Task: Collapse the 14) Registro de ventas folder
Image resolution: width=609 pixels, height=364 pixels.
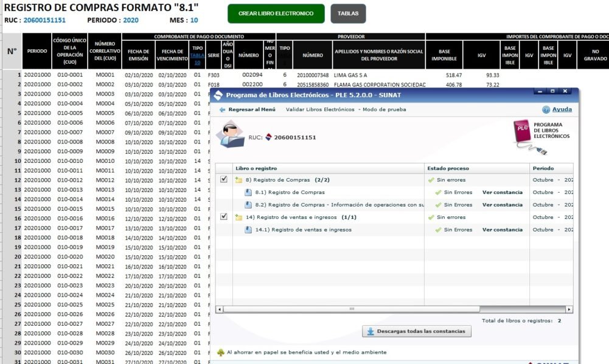Action: (x=238, y=218)
